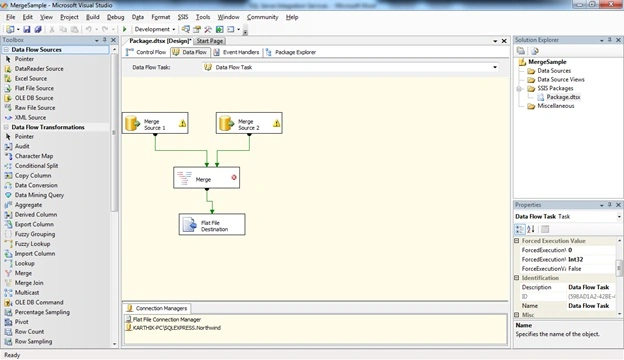Open the Development configuration dropdown
The image size is (624, 360).
[x=174, y=29]
